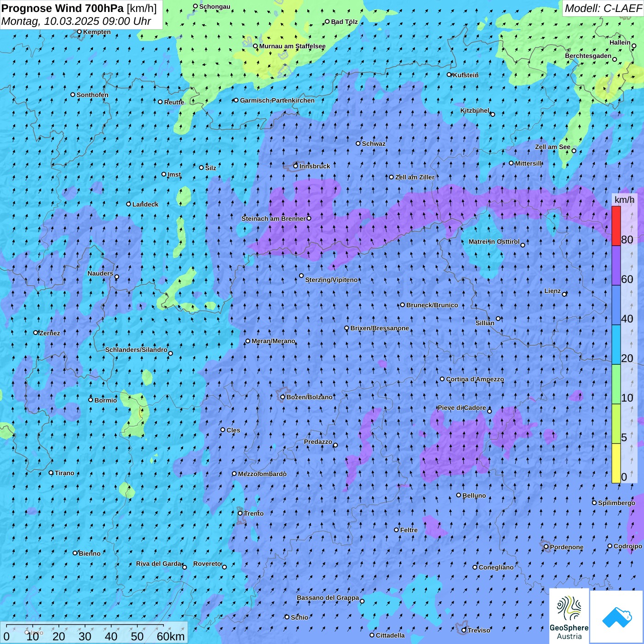
Task: Click the 'Codroipo' town label
Action: (x=627, y=546)
